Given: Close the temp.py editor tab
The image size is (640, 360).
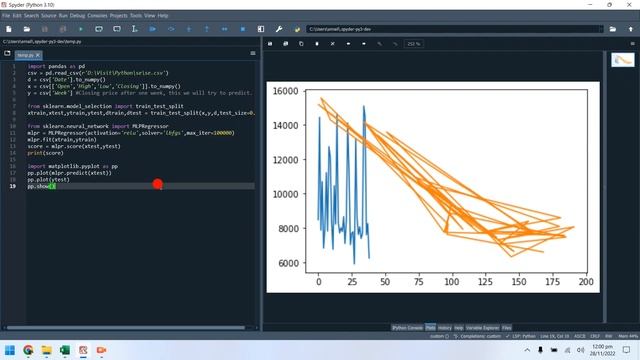Looking at the screenshot, I should click(38, 55).
